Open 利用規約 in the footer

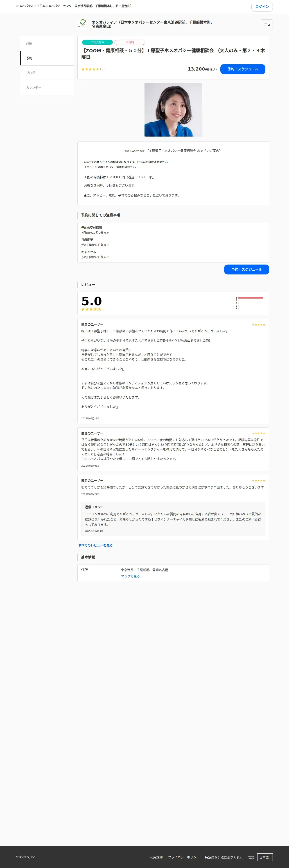coord(156,857)
